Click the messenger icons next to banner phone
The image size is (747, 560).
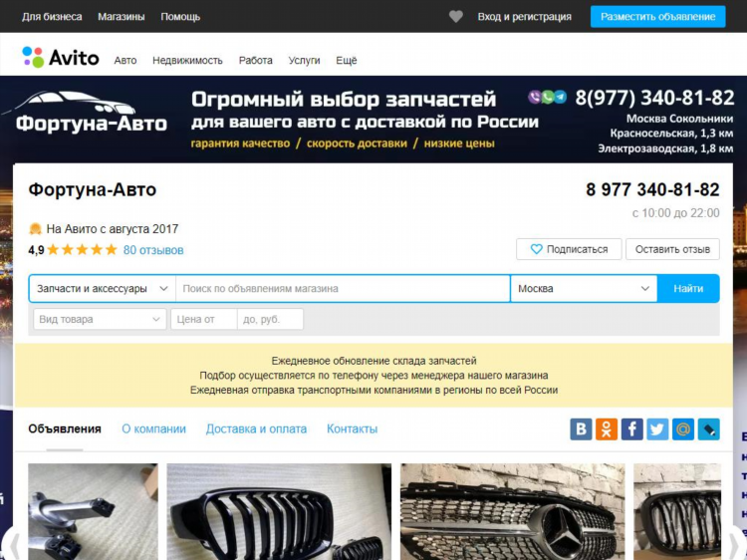click(548, 98)
